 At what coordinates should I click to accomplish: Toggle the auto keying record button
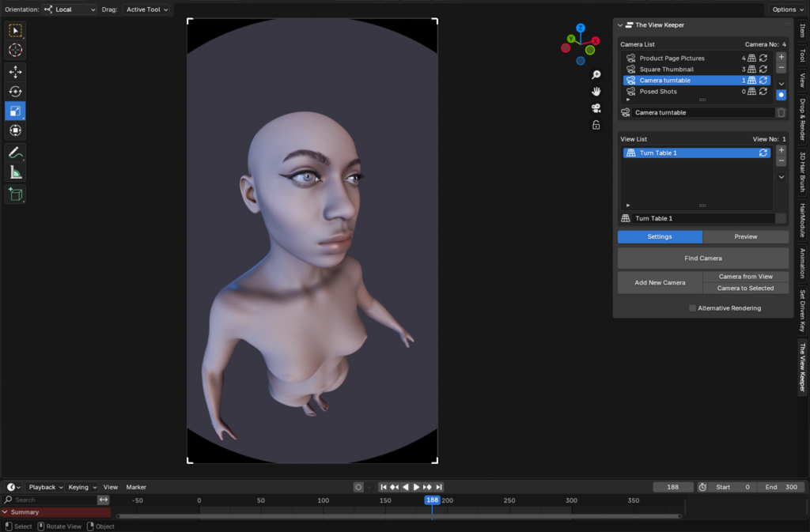358,487
